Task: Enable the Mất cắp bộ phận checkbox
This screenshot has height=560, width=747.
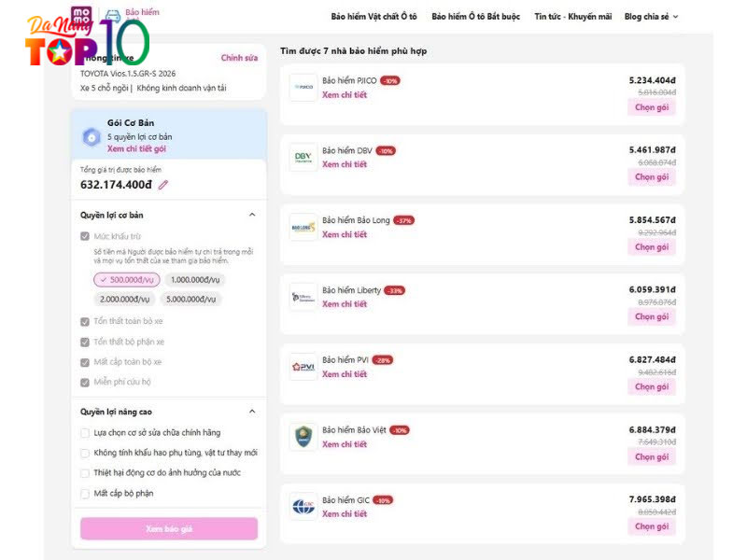Action: (85, 494)
